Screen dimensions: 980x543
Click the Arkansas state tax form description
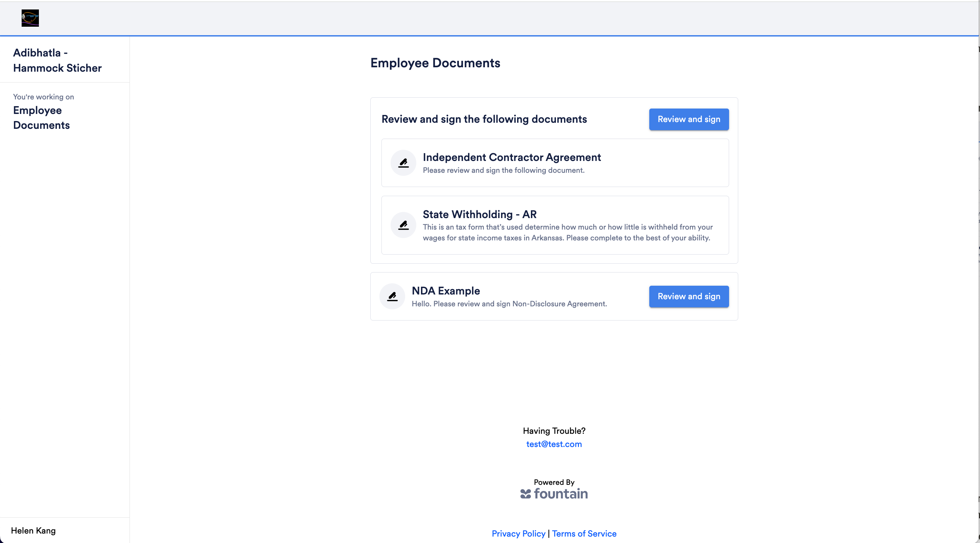(567, 232)
